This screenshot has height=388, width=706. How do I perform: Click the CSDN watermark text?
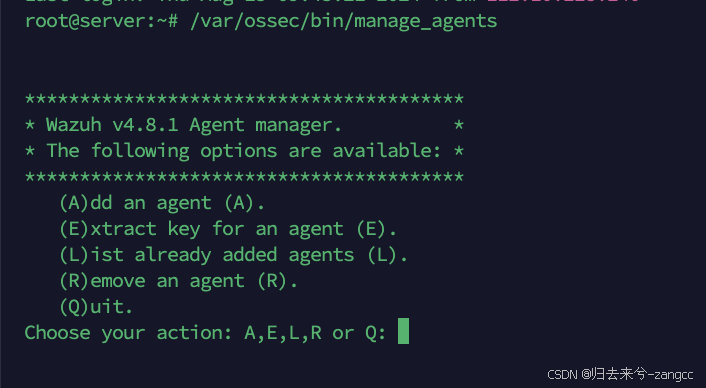[x=562, y=374]
